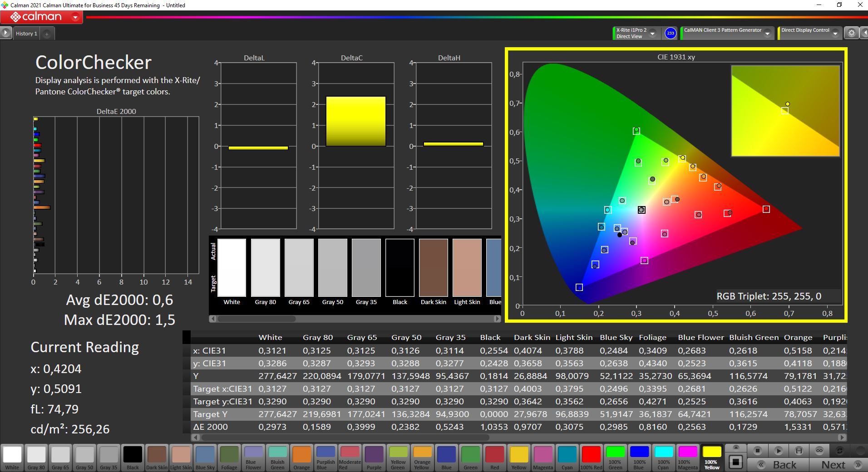Expand the X-Rite i1Pro 2 meter dropdown
Viewport: 868px width, 472px height.
point(652,34)
